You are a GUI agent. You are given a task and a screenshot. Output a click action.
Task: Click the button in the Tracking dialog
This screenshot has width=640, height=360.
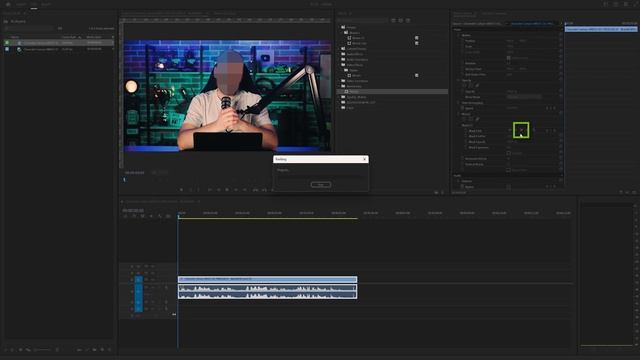(321, 185)
